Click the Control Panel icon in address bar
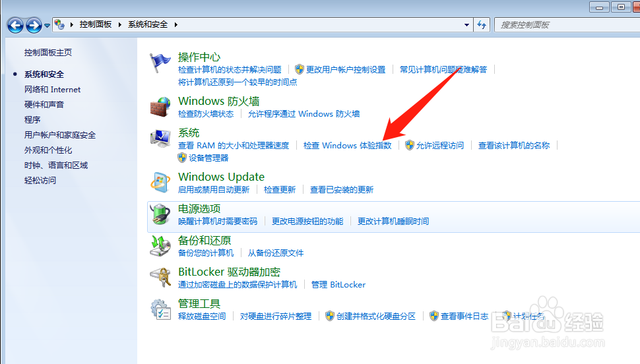 [59, 24]
